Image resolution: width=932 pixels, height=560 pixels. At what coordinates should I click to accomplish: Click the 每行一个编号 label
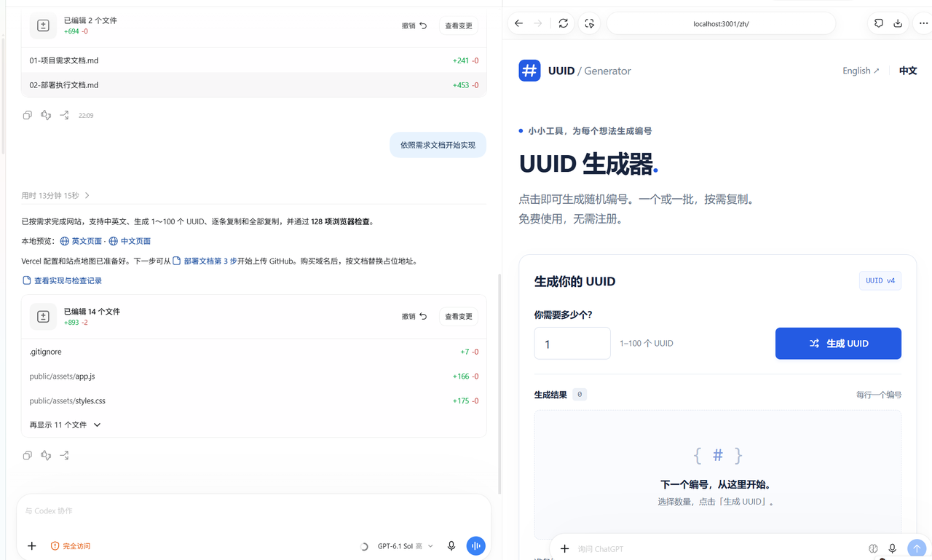[879, 395]
